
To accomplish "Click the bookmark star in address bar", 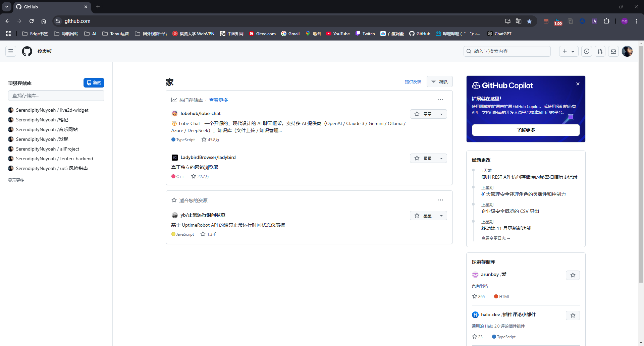I will click(x=529, y=21).
